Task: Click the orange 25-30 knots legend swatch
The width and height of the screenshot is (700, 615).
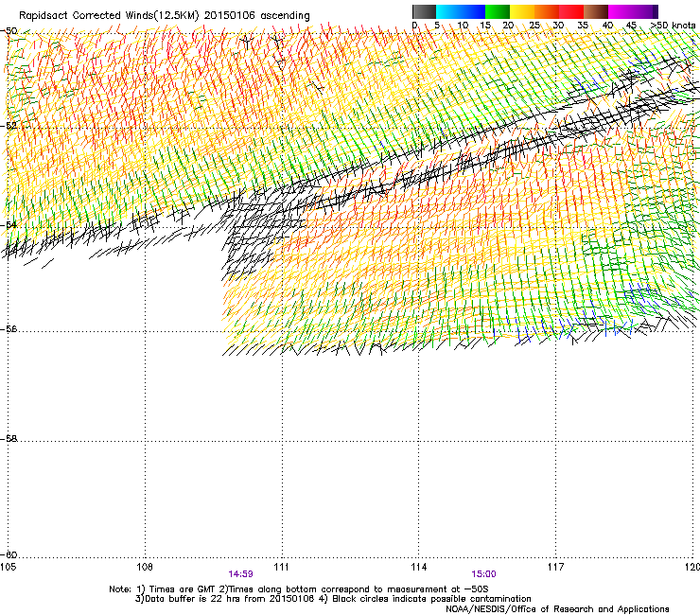Action: (547, 11)
